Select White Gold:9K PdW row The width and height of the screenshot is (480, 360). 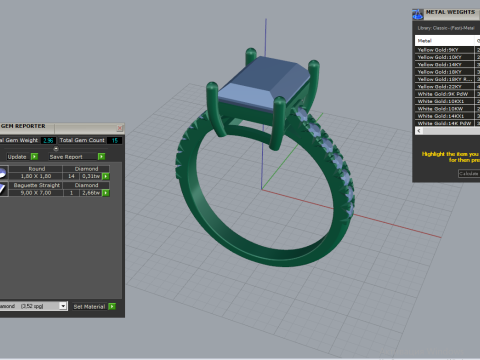pos(444,94)
